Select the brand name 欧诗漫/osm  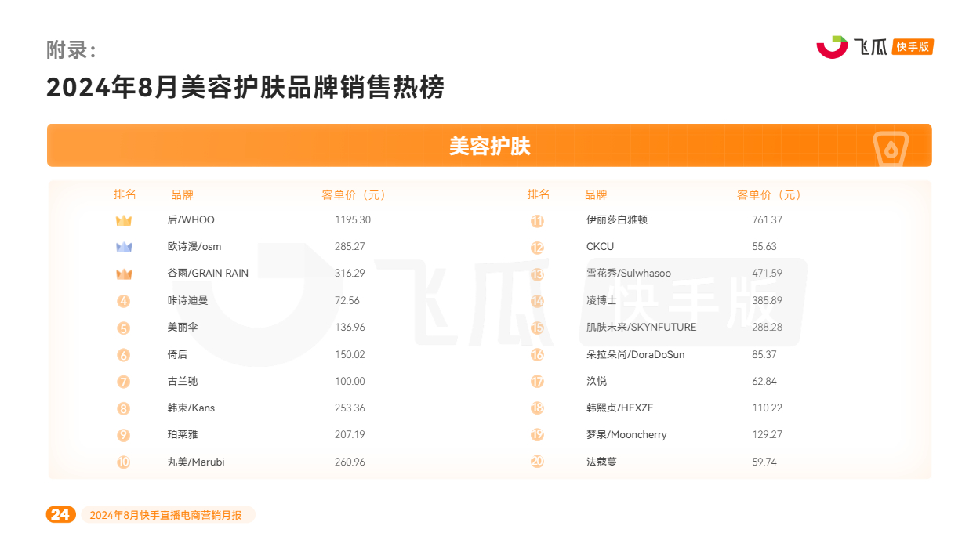pos(194,246)
